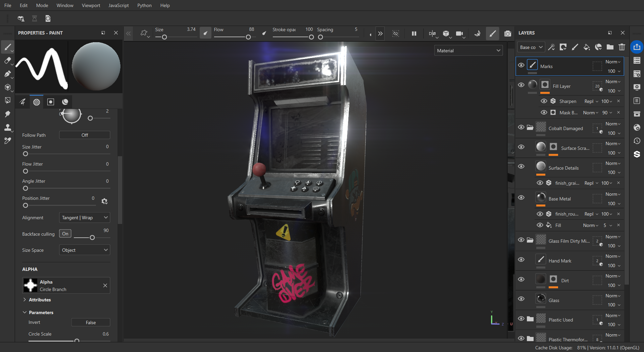Screen dimensions: 644x352
Task: Select the Smudge tool
Action: click(x=7, y=114)
